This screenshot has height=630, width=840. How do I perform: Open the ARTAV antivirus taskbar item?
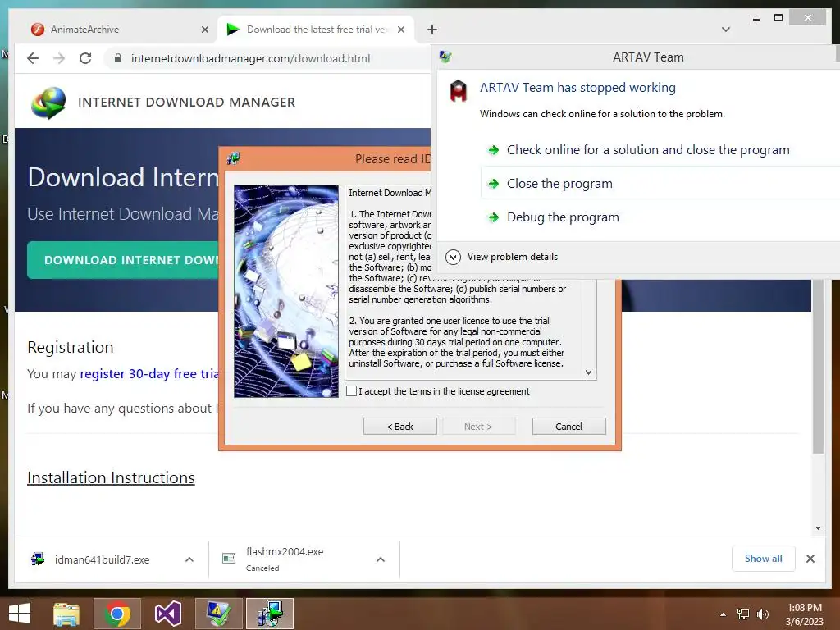coord(218,614)
